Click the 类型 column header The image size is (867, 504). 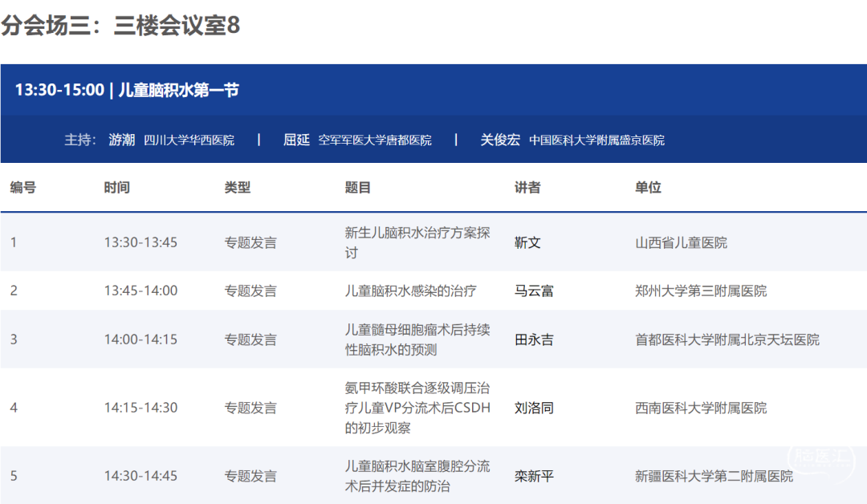(238, 188)
